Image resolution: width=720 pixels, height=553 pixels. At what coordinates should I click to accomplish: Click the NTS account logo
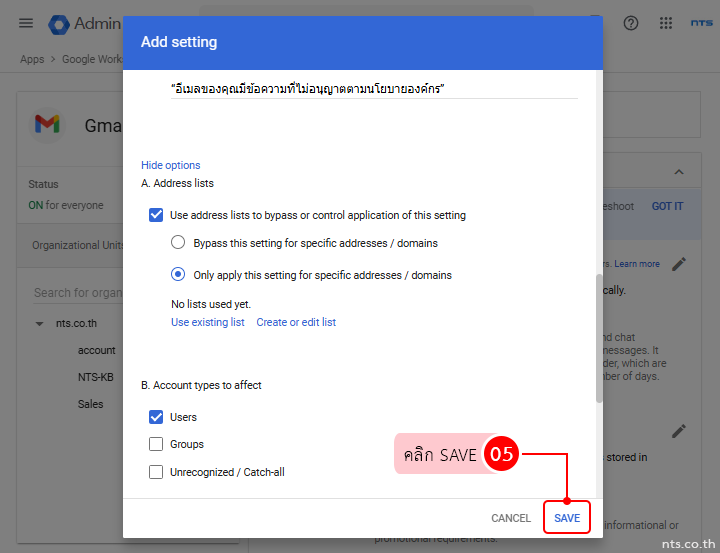pyautogui.click(x=702, y=23)
